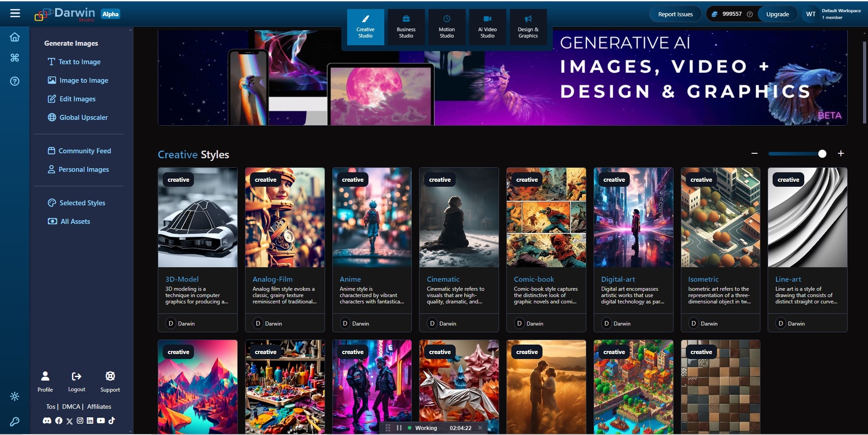Switch to Motion Studio tab
Viewport: 868px width, 435px height.
(x=447, y=27)
